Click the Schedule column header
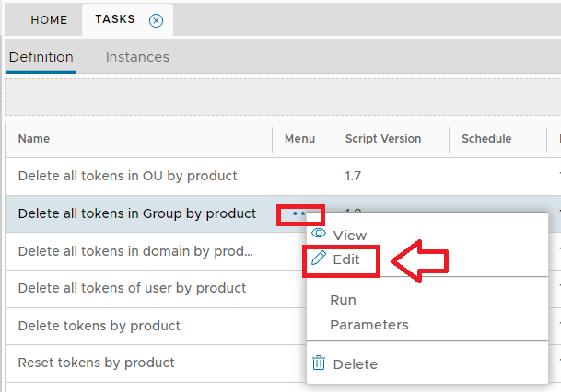The width and height of the screenshot is (561, 392). pyautogui.click(x=485, y=139)
